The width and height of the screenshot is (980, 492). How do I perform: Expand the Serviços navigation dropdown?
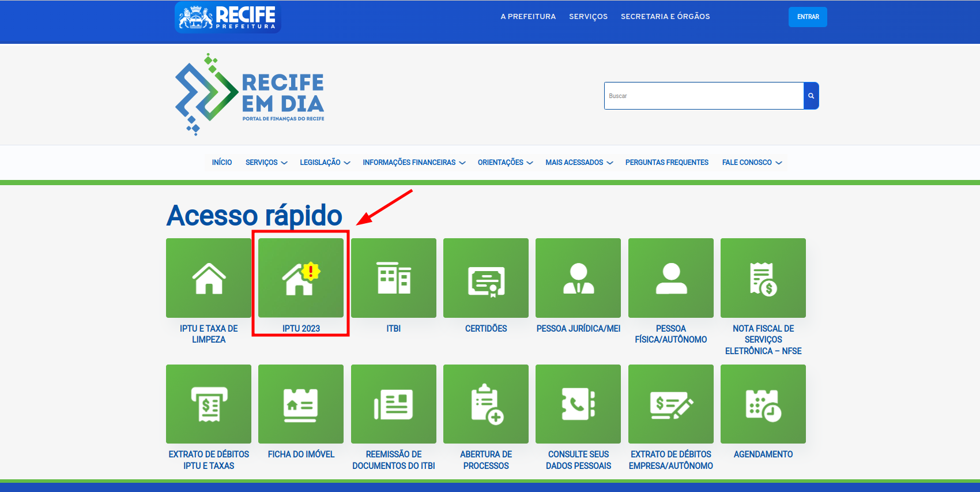click(x=266, y=163)
